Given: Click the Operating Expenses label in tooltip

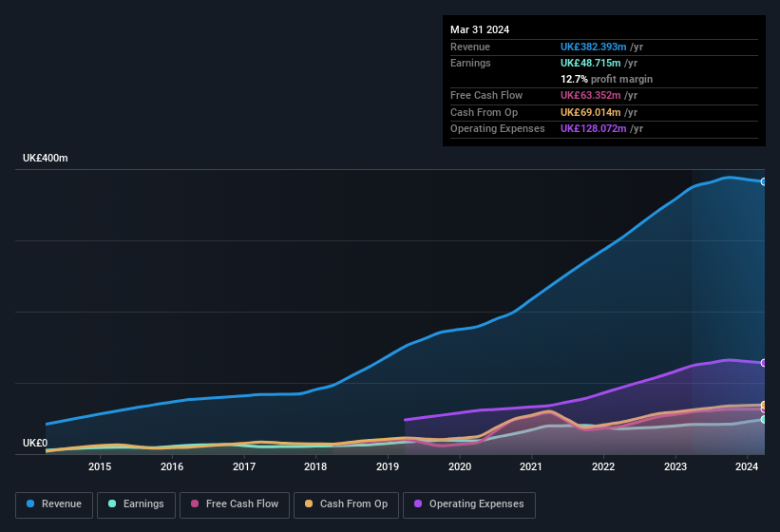Looking at the screenshot, I should 498,129.
